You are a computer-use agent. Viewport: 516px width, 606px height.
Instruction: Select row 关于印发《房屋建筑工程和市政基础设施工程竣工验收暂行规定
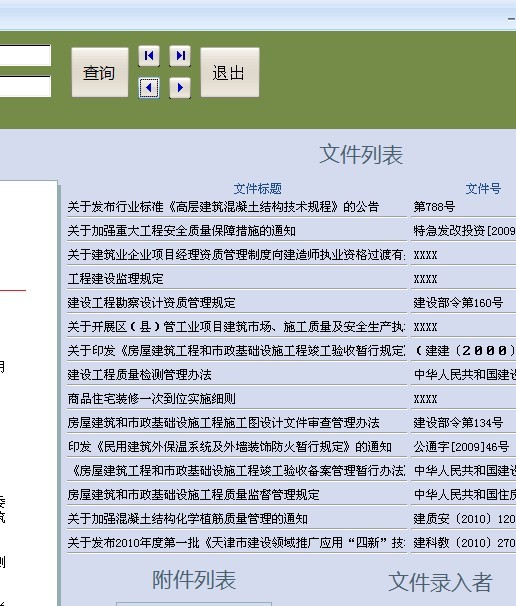pyautogui.click(x=237, y=351)
